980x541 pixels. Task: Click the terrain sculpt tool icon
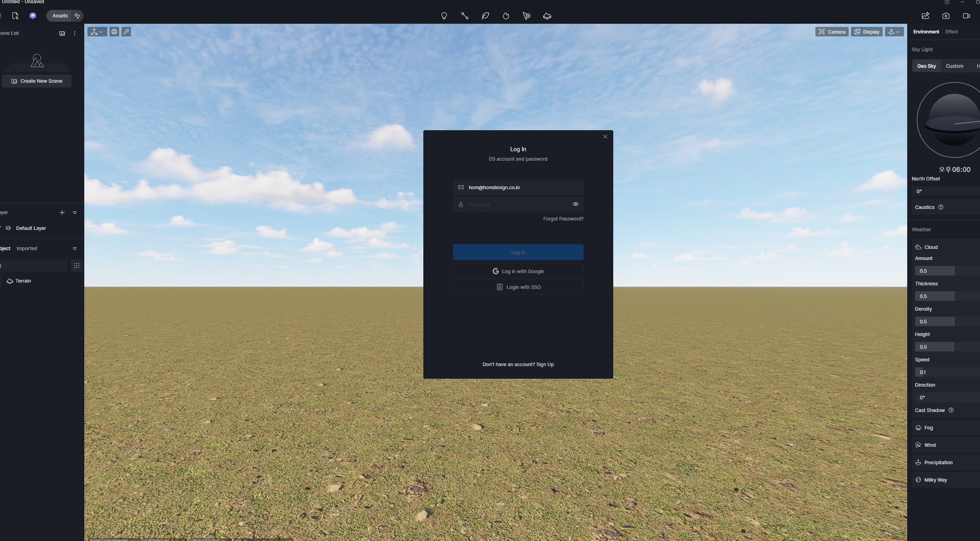pyautogui.click(x=547, y=16)
